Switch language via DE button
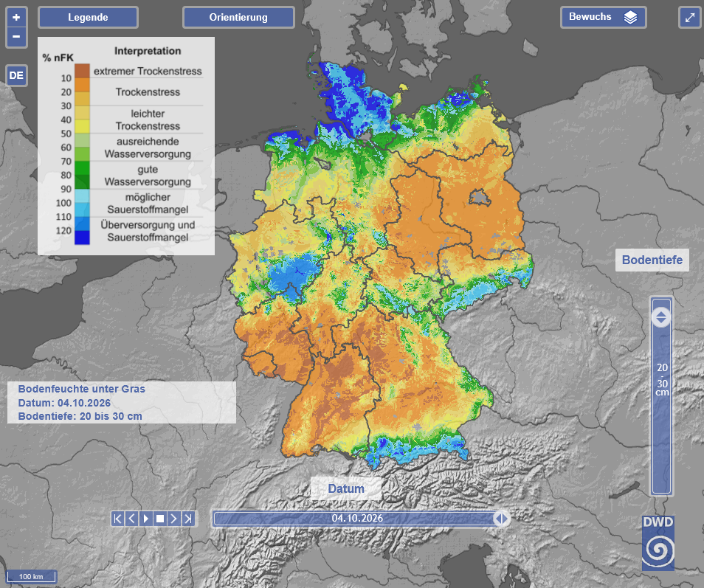Image resolution: width=704 pixels, height=588 pixels. (17, 75)
